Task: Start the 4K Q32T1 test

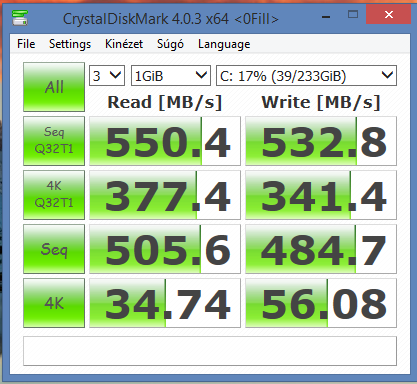Action: (54, 195)
